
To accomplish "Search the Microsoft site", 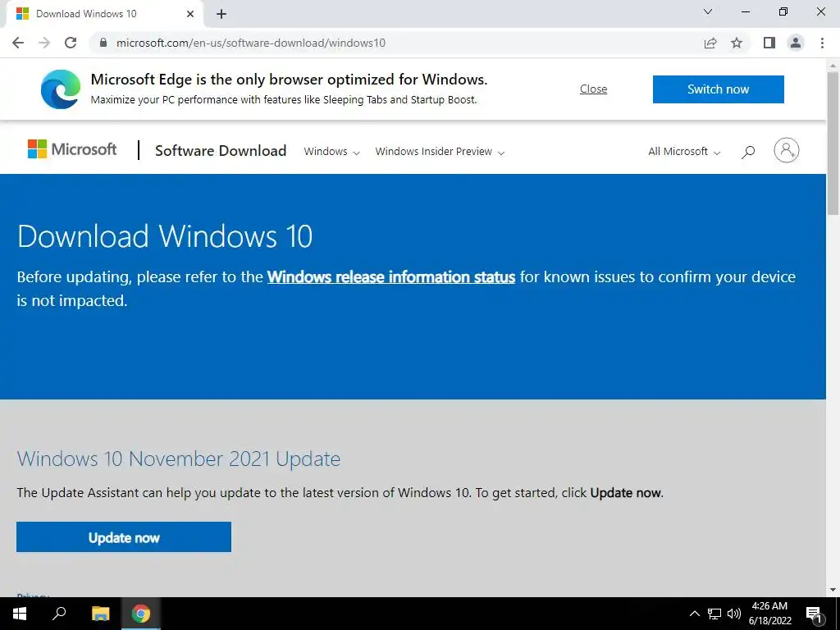I will 748,152.
